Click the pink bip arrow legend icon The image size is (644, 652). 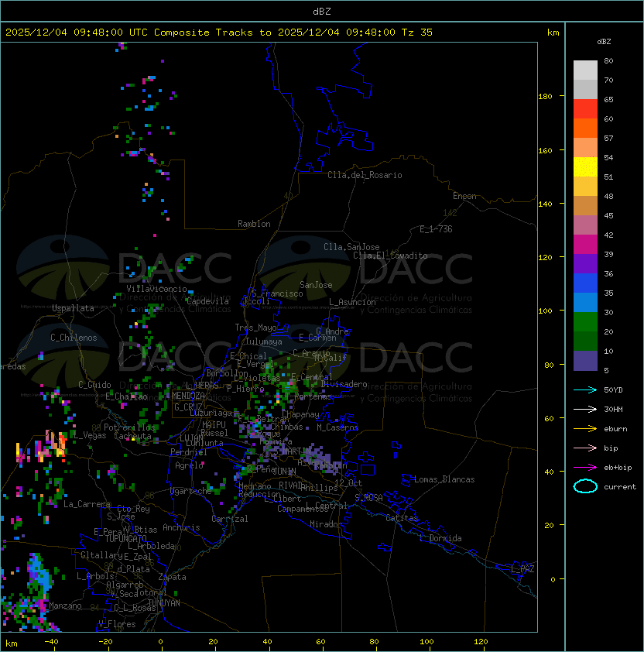585,448
